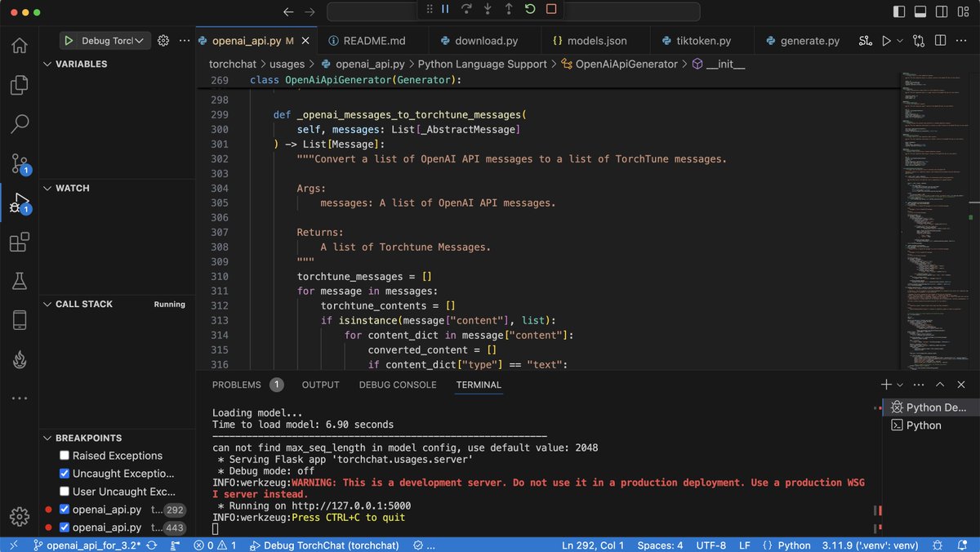Grab the debug toolbar drag handle
The width and height of the screenshot is (980, 552).
coord(430,9)
